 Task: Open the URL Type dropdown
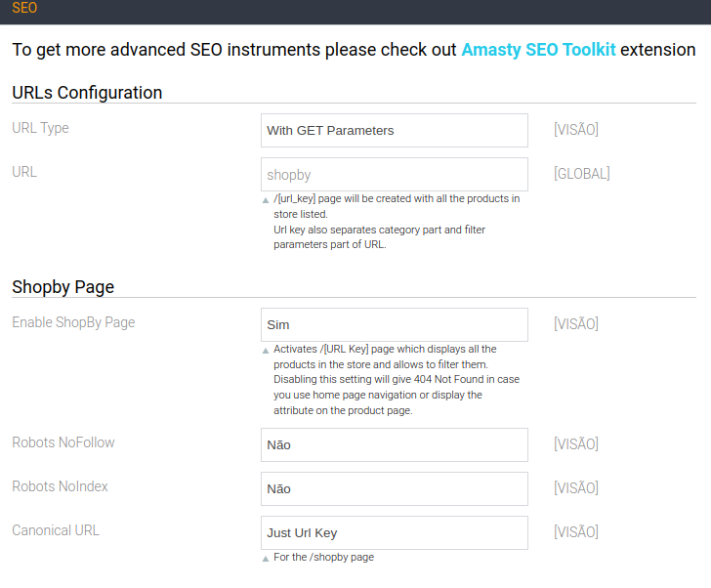pyautogui.click(x=394, y=130)
